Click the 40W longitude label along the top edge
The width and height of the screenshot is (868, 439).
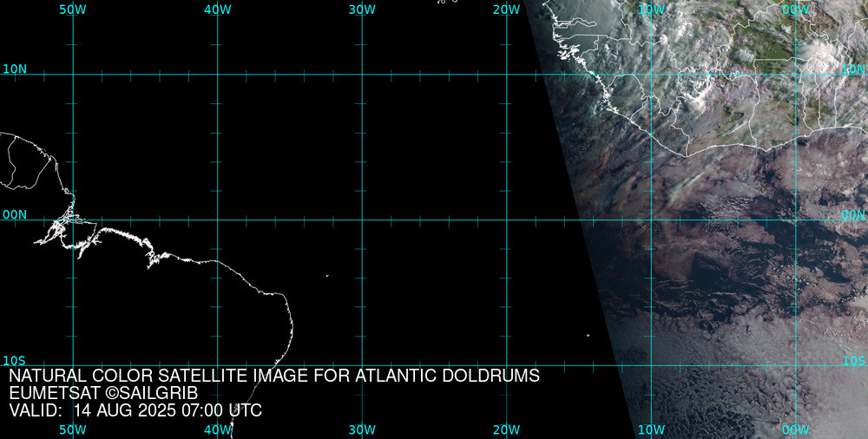click(218, 10)
